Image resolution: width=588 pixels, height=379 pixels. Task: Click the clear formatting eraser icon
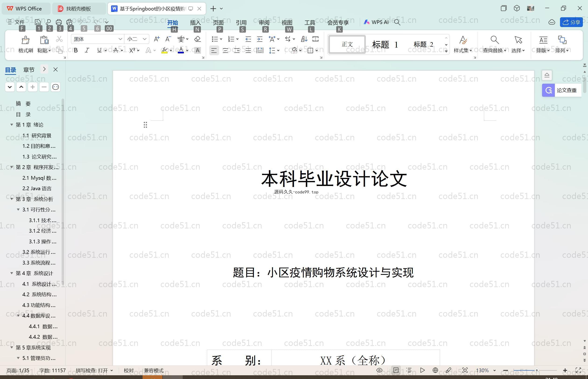(197, 39)
